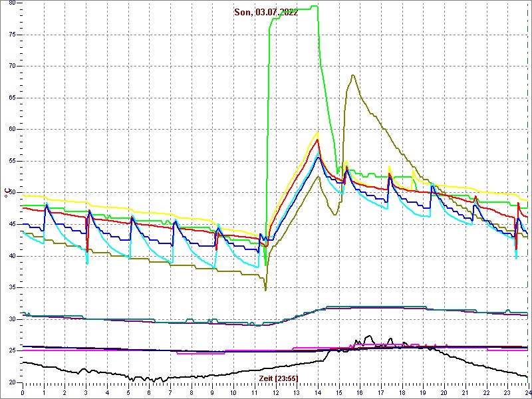
Task: Click hour 23 on the time axis
Action: pyautogui.click(x=507, y=393)
